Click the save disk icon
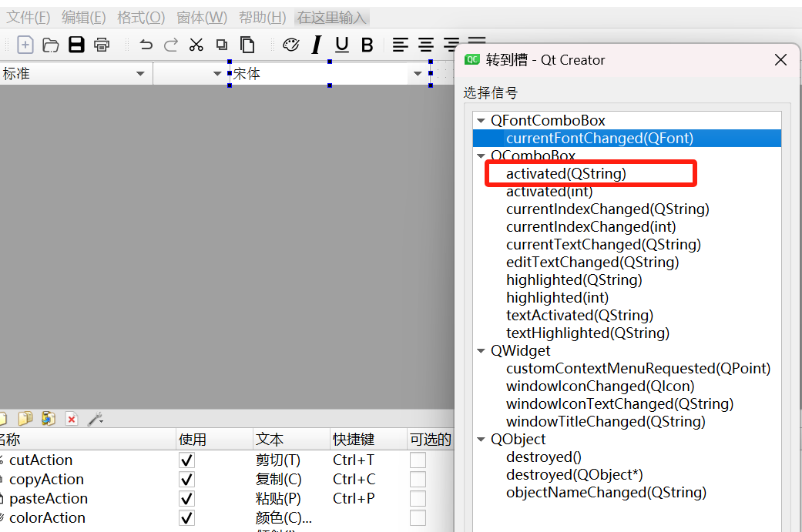Screen dimensions: 802x532 click(76, 45)
